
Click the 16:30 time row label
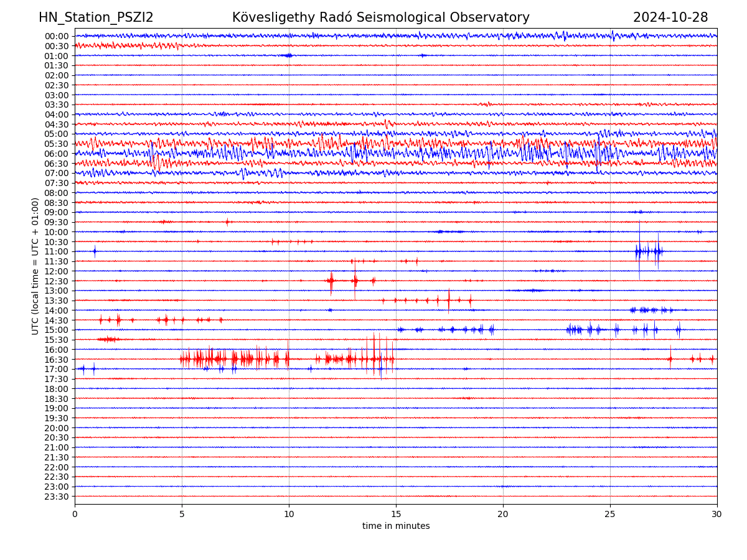pos(56,360)
